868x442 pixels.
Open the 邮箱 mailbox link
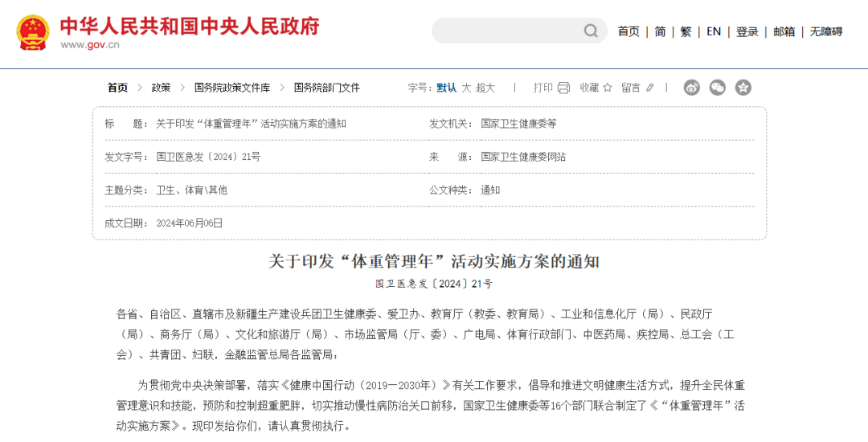pos(784,31)
